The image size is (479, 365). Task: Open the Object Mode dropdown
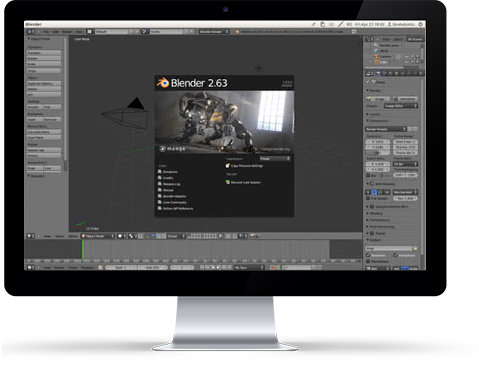tap(98, 236)
